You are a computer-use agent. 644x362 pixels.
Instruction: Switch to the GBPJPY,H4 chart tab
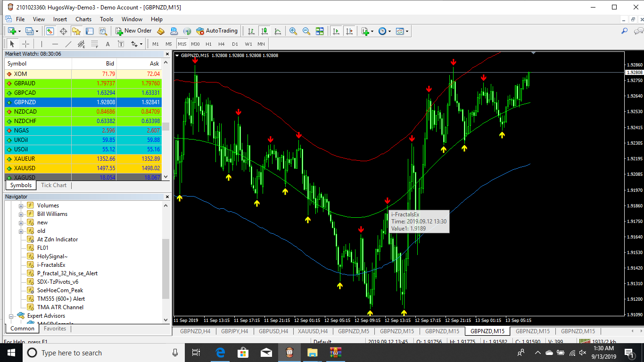(234, 331)
